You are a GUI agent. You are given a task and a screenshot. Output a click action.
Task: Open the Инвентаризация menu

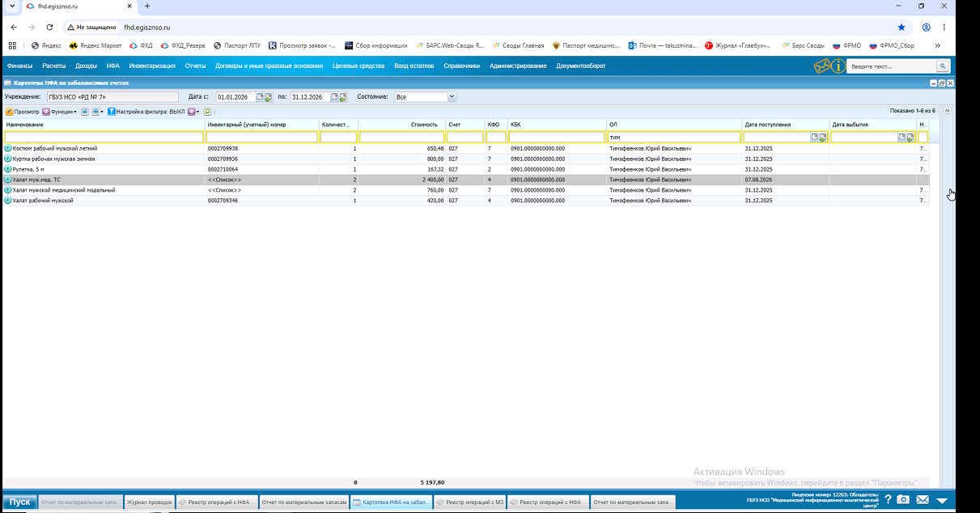151,66
